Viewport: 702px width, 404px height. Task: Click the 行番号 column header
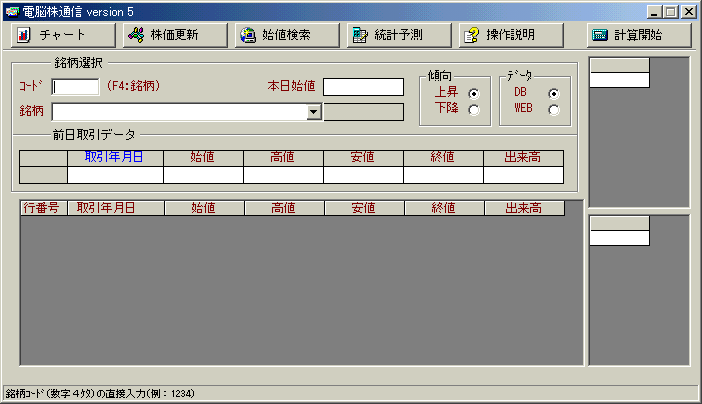[43, 208]
